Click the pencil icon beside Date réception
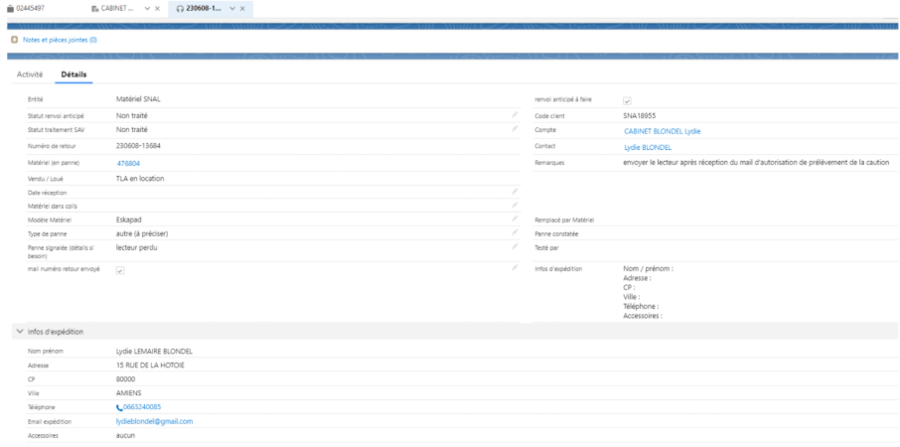This screenshot has width=900, height=447. 515,191
